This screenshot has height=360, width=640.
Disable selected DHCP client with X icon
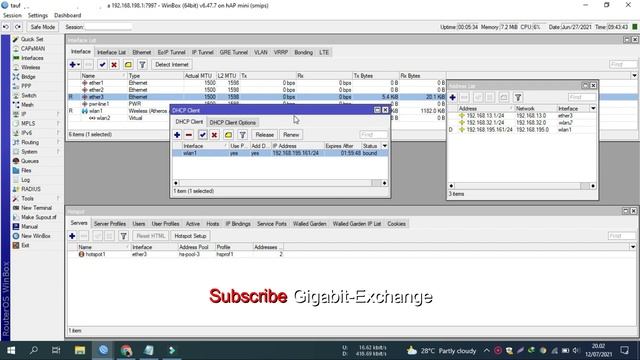pyautogui.click(x=214, y=135)
